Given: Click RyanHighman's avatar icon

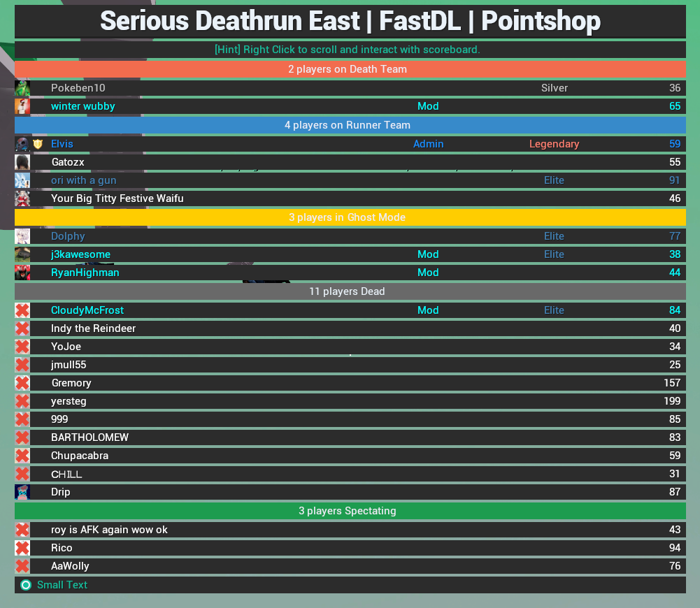Looking at the screenshot, I should [x=22, y=273].
